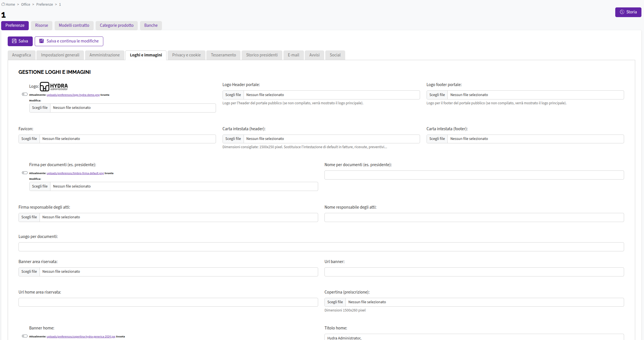
Task: Click the disk icon on Salva e continua
Action: pyautogui.click(x=42, y=41)
